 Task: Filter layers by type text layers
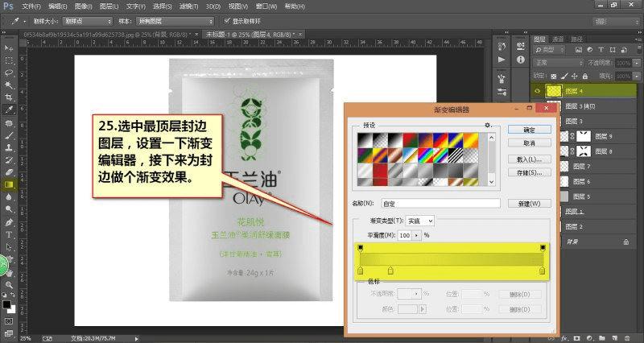(601, 50)
